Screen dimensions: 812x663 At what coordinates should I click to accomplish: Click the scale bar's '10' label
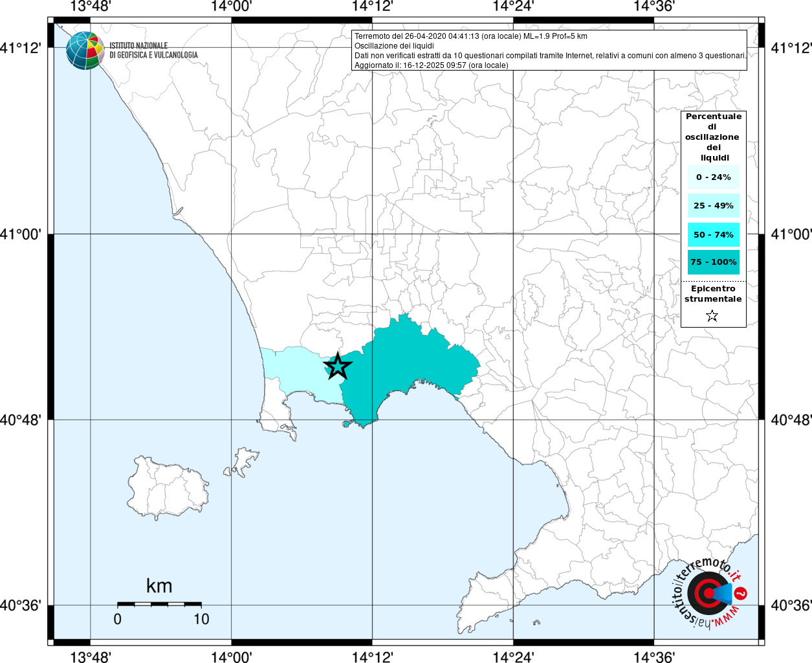(201, 619)
